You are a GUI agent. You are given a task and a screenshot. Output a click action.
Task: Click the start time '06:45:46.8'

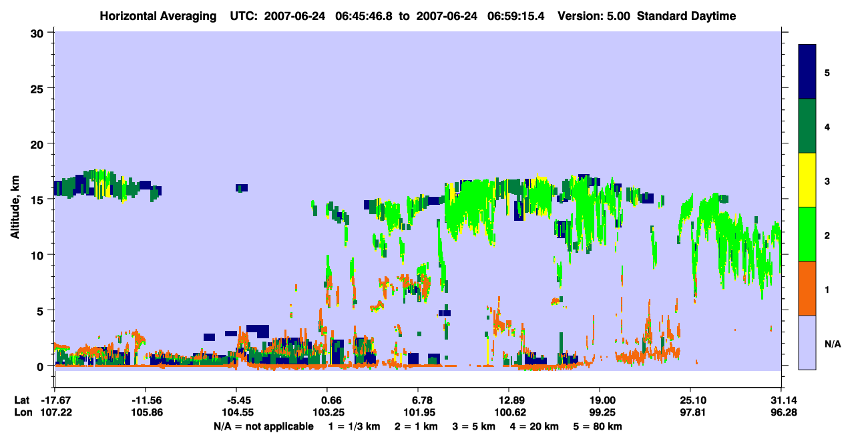point(363,16)
